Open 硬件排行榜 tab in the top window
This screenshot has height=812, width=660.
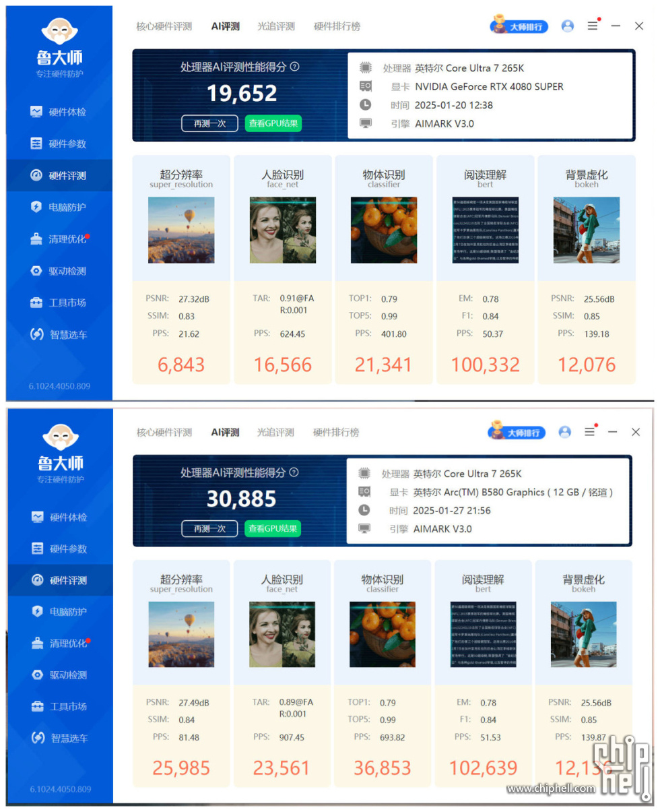tap(337, 26)
